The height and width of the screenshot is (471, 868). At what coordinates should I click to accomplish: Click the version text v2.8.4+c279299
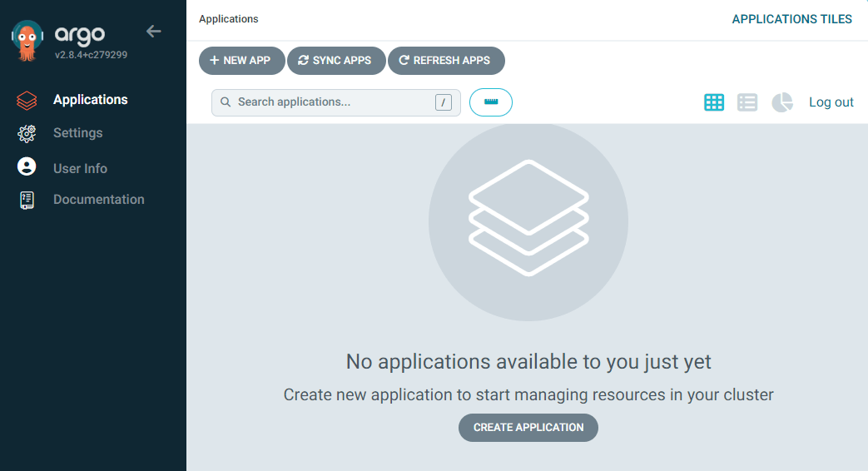coord(91,55)
